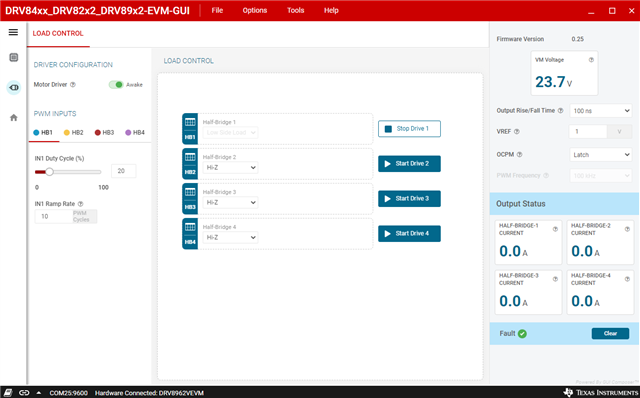
Task: Click the IN1 Duty Cycle value field
Action: (x=124, y=171)
